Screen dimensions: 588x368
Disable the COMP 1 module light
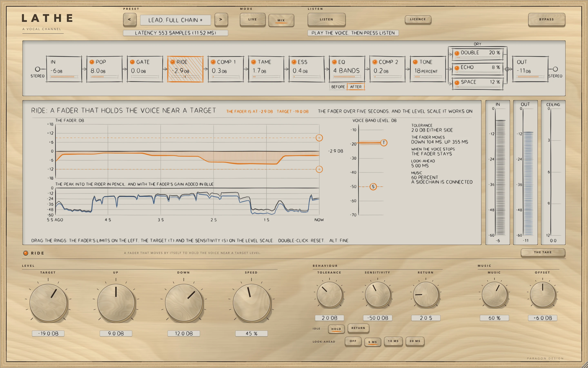coord(213,62)
